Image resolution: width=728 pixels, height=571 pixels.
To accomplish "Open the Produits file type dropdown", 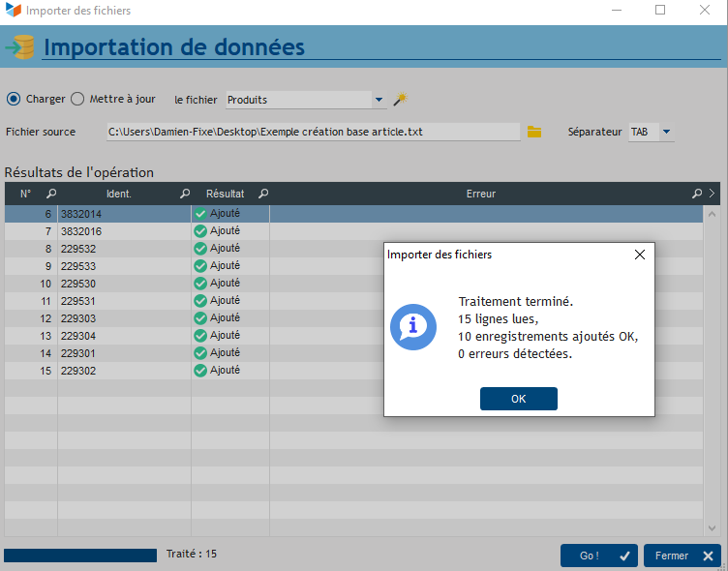I will (379, 100).
